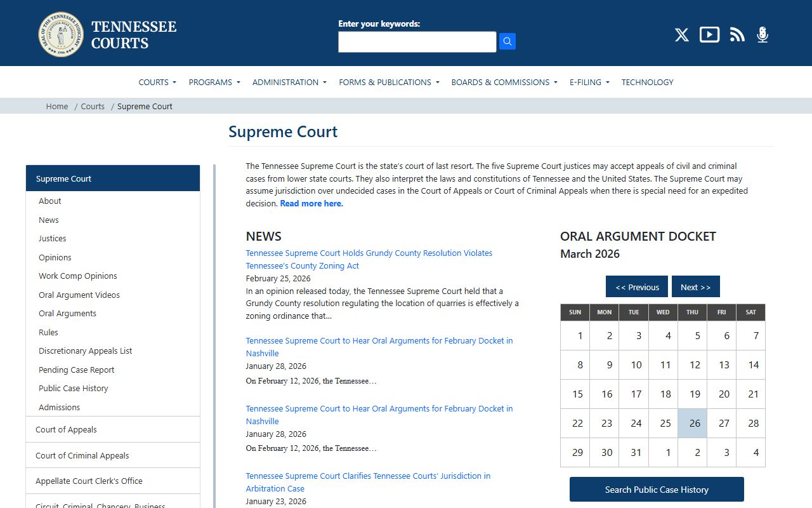This screenshot has height=508, width=812.
Task: Expand the PROGRAMS dropdown menu
Action: tap(214, 82)
